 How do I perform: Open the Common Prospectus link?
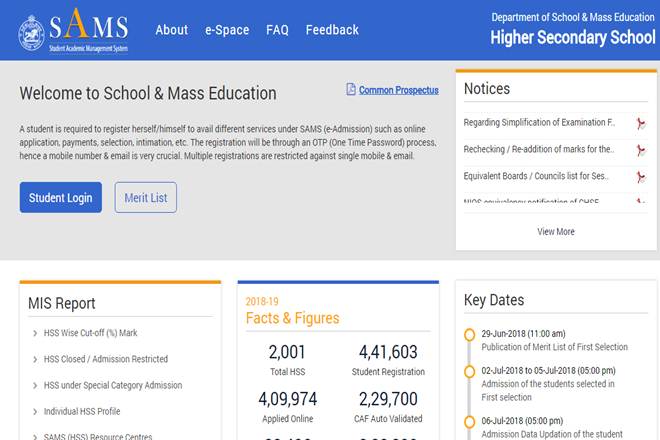click(398, 90)
